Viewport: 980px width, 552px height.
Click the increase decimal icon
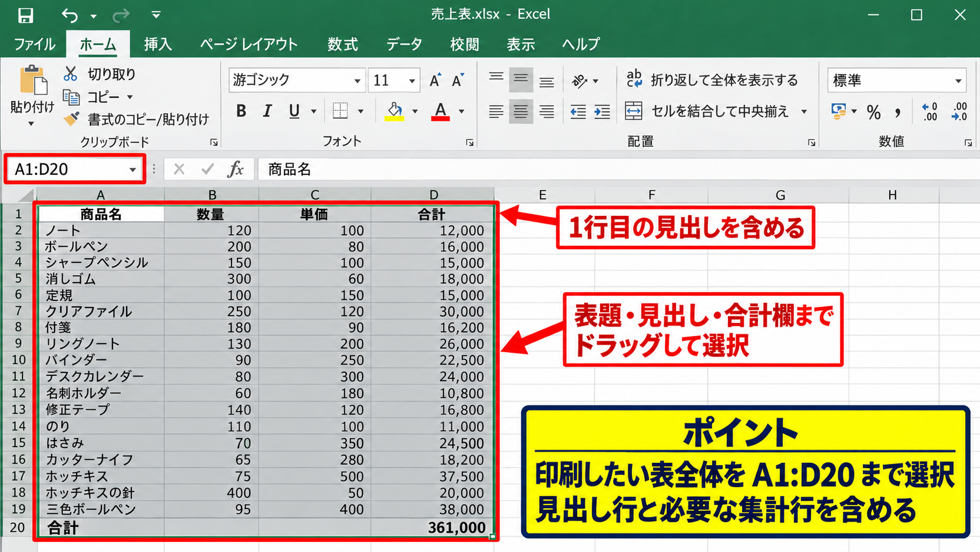point(930,111)
